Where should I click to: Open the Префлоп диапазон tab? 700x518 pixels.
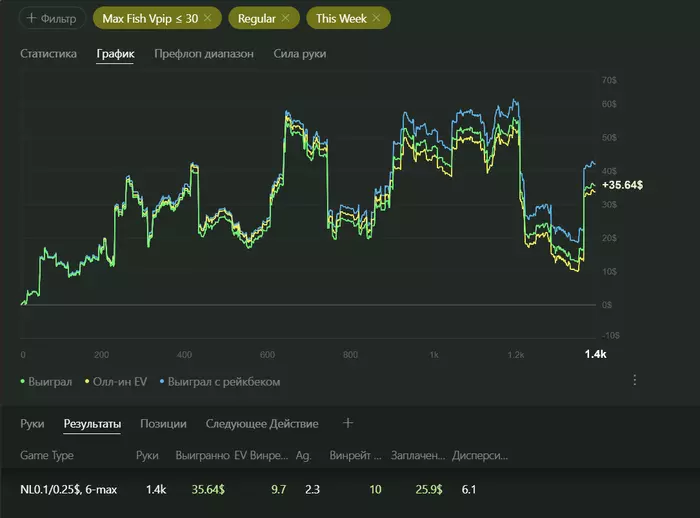(204, 54)
